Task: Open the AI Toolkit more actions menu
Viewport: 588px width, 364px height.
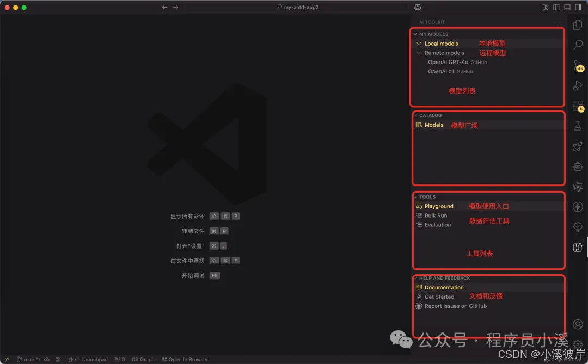Action: pos(558,22)
